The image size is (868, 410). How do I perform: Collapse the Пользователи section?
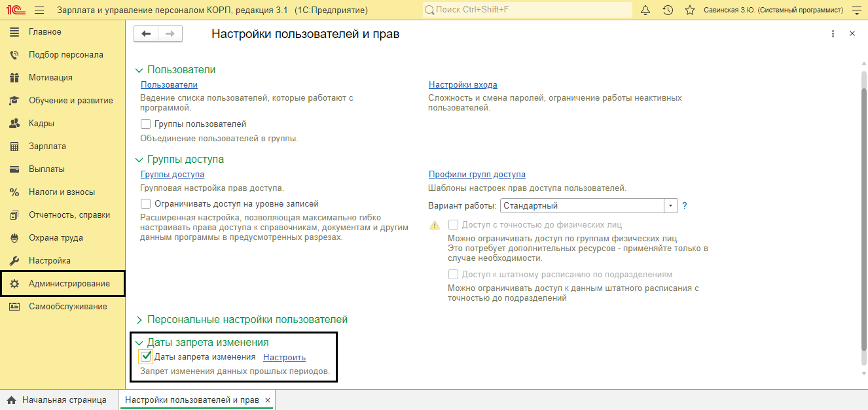139,70
